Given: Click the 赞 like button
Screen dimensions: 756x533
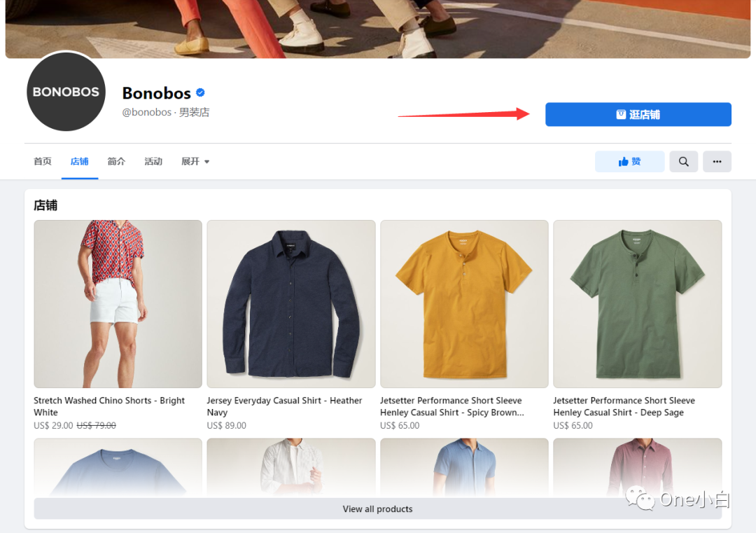Looking at the screenshot, I should click(x=629, y=162).
